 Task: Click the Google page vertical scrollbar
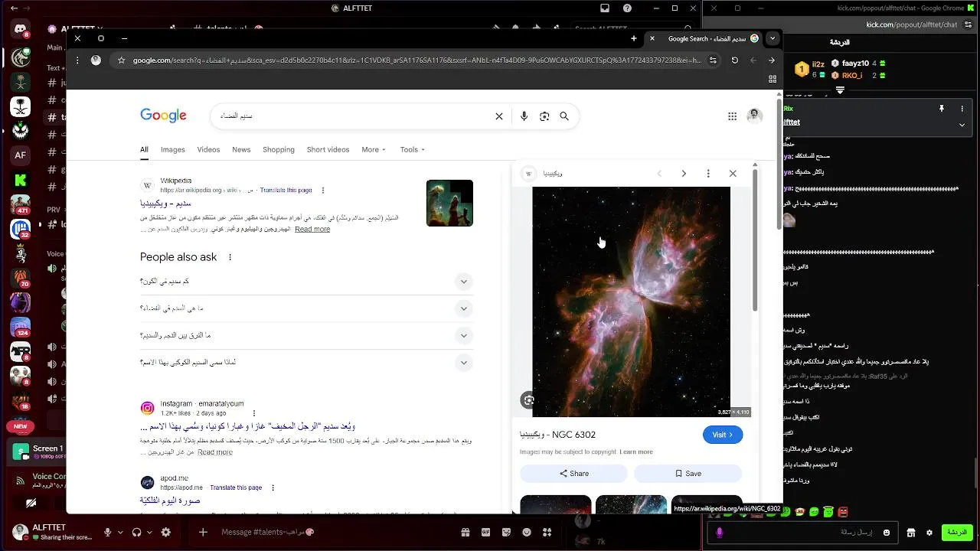tap(779, 165)
